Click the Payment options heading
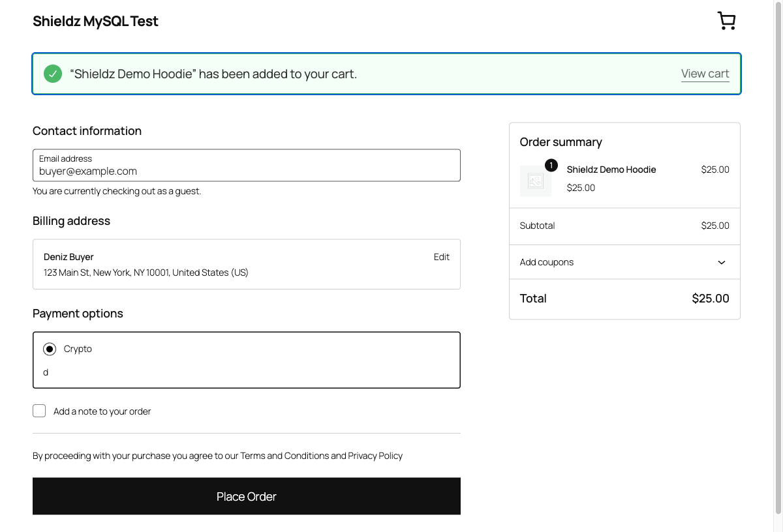 point(78,314)
